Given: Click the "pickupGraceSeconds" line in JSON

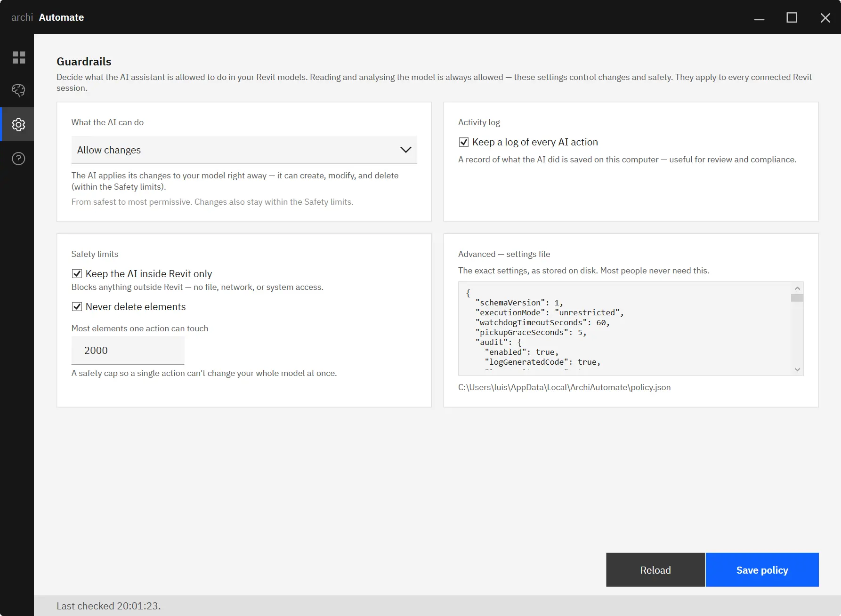Looking at the screenshot, I should (x=531, y=332).
